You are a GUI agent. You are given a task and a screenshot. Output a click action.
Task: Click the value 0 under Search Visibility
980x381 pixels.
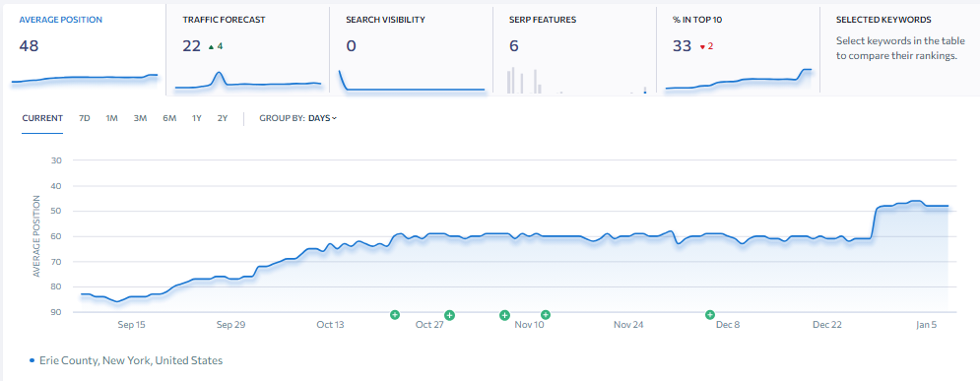pos(351,45)
